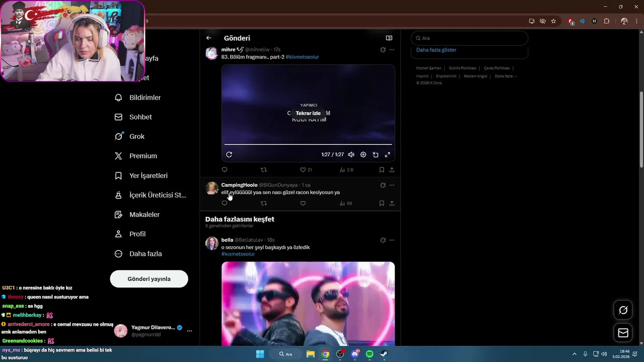Image resolution: width=644 pixels, height=362 pixels.
Task: Open Grok icon on CampingHoolo's reply
Action: pos(383,185)
